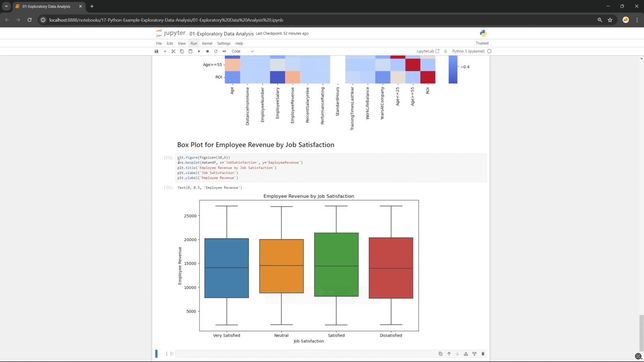Open the Run menu
This screenshot has width=644, height=362.
194,43
